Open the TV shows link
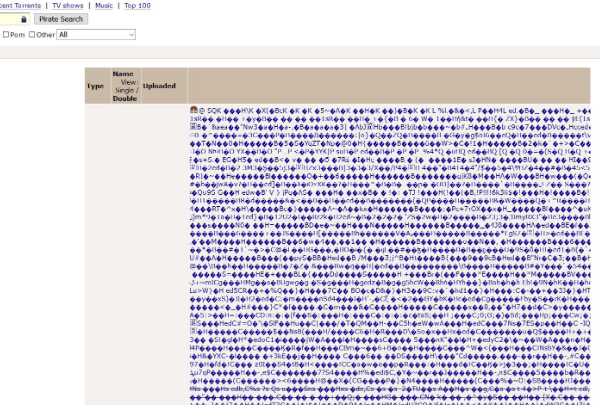600x405 pixels. (68, 6)
